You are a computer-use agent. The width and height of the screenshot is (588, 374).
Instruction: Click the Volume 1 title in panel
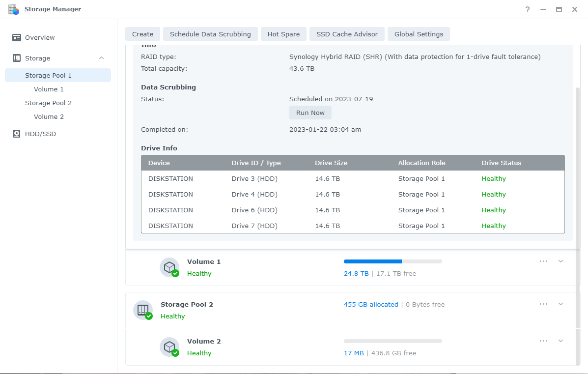(204, 261)
